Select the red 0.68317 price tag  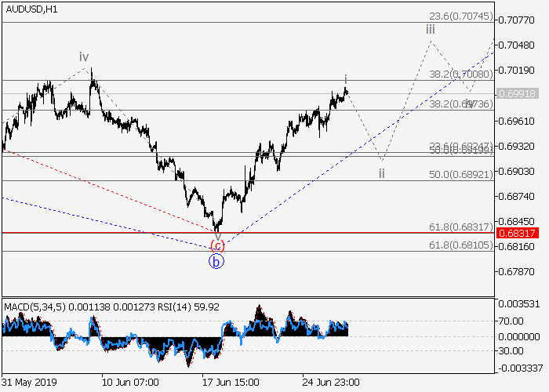click(x=521, y=234)
